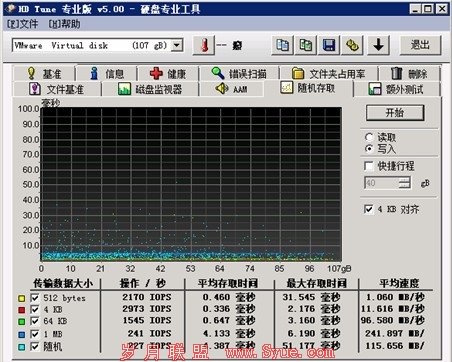Click the 2170 IOPS value
The width and height of the screenshot is (452, 362).
[x=147, y=297]
